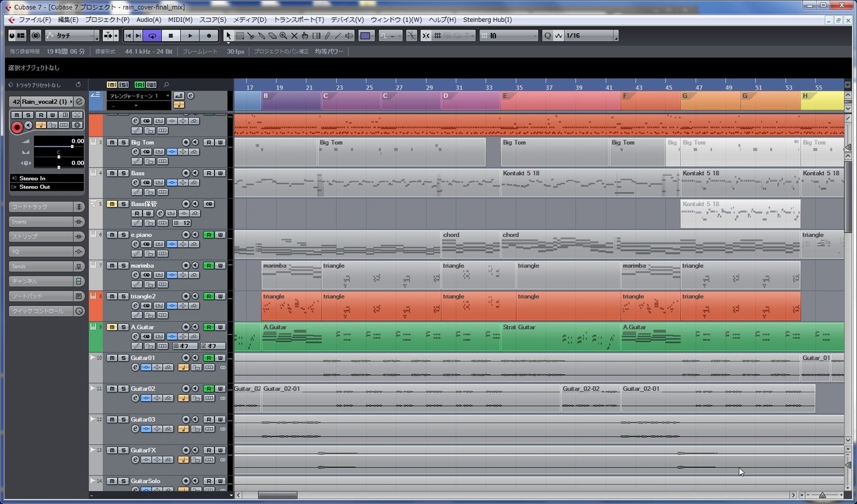Open the track search magnifier
Screen dimensions: 857x504
point(166,84)
